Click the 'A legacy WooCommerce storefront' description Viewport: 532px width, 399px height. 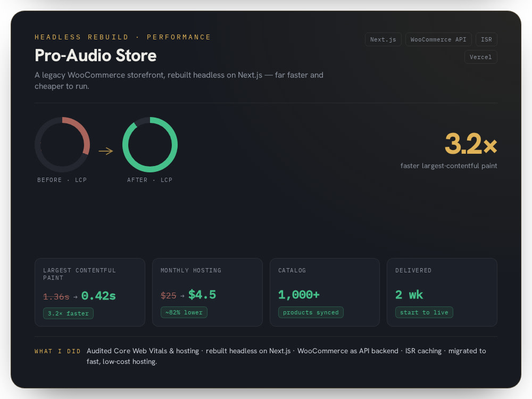pyautogui.click(x=179, y=80)
